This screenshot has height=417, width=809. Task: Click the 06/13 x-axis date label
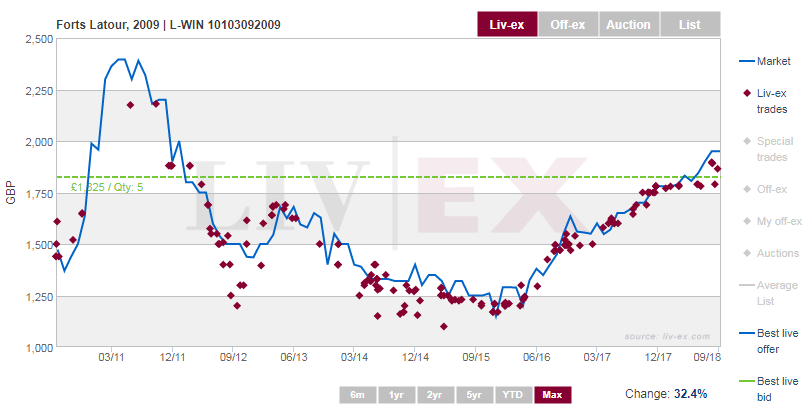294,357
